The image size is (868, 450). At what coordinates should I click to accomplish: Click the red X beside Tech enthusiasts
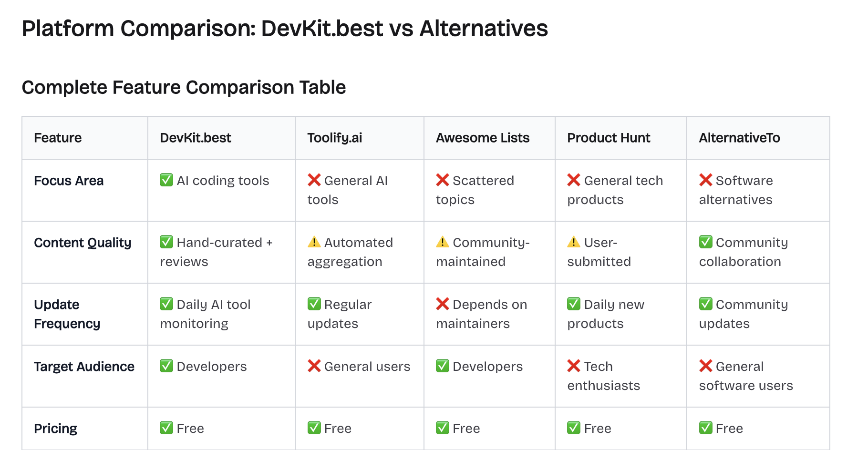[x=574, y=366]
